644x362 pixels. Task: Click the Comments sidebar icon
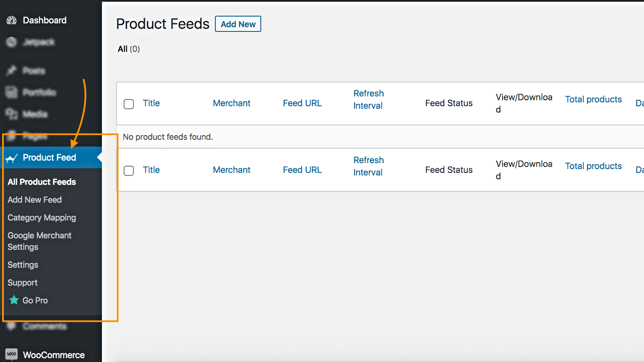[x=11, y=326]
